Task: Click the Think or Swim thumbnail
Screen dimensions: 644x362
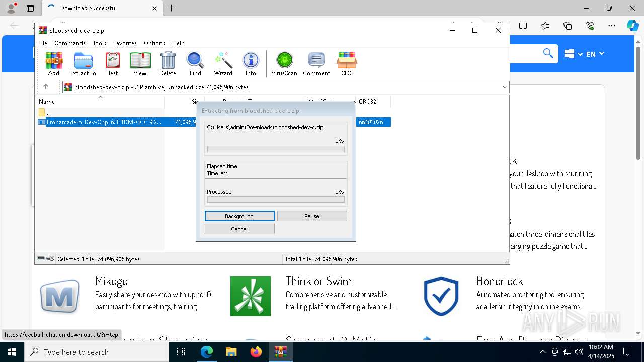Action: pyautogui.click(x=251, y=296)
